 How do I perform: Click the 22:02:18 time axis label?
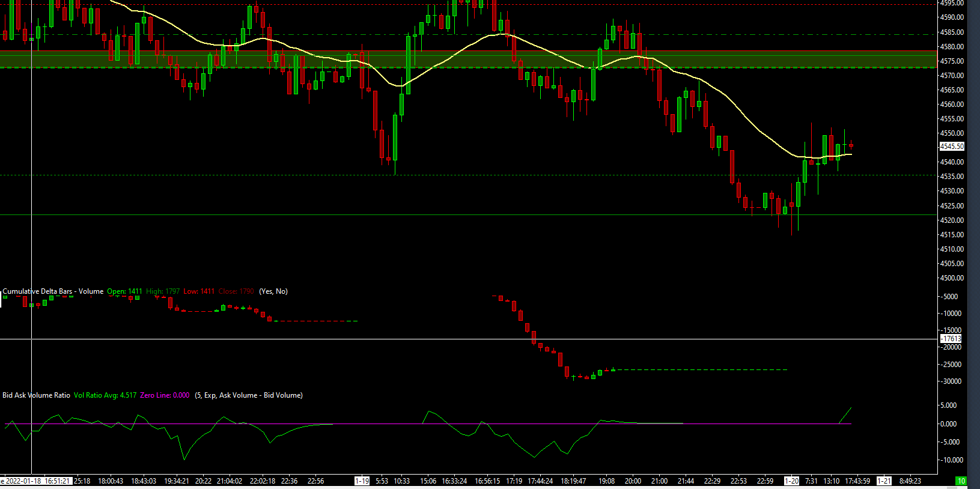(x=263, y=481)
